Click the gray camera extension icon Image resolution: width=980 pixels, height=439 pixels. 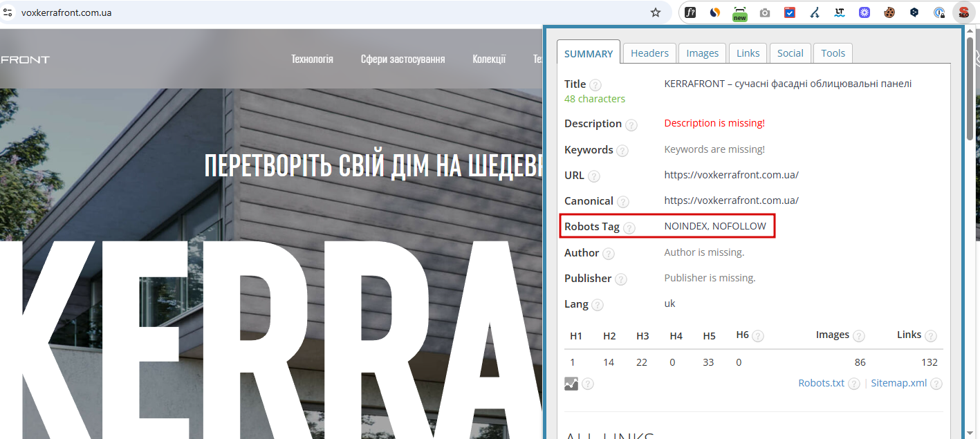(765, 12)
